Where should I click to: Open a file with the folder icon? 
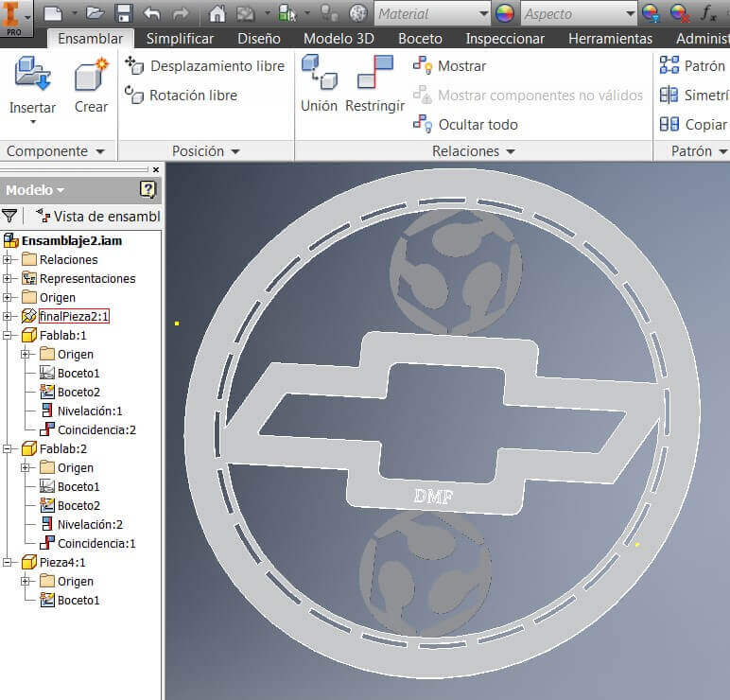96,13
